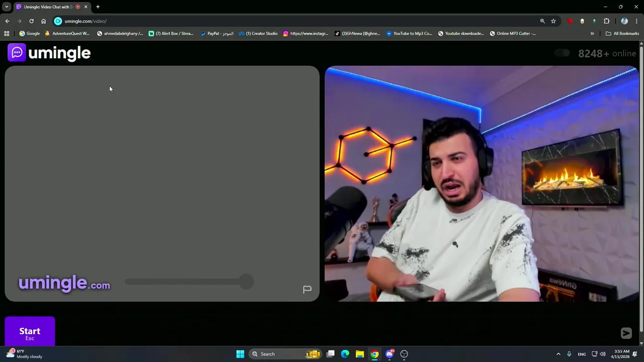Click the webcam video of the streamer
The width and height of the screenshot is (644, 362).
pyautogui.click(x=482, y=184)
